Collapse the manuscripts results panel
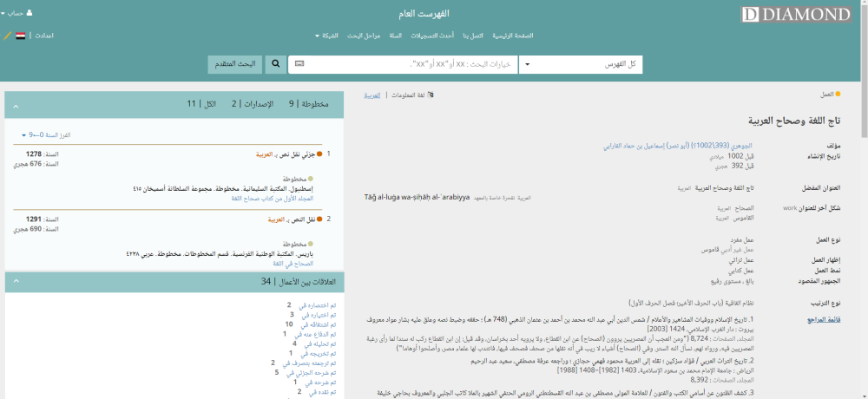Screen dimensions: 868x399 pyautogui.click(x=14, y=104)
